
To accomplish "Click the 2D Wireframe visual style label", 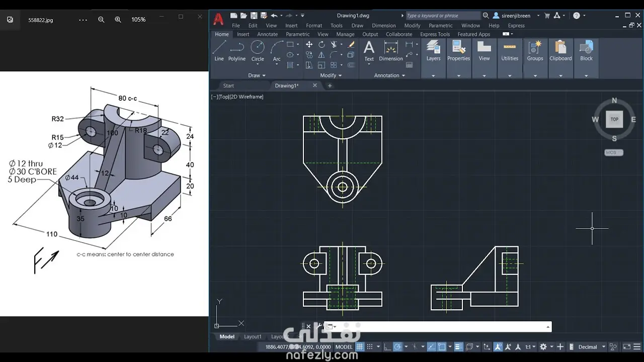I will pos(247,97).
